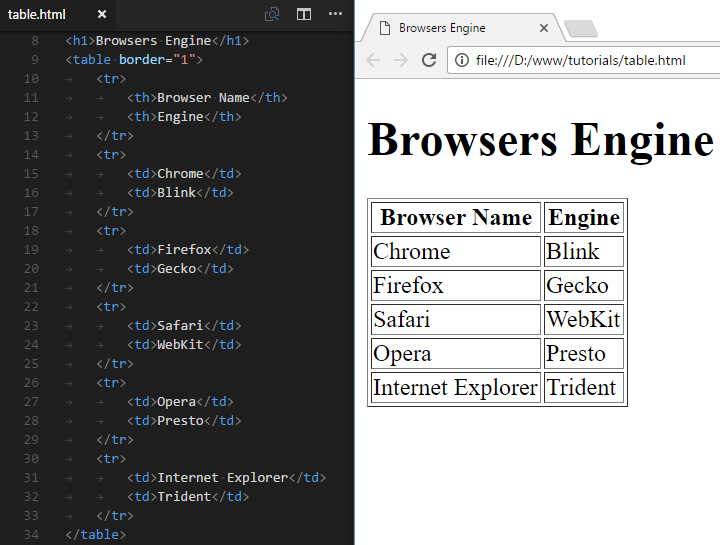Select the Browsers Engine browser tab

(x=463, y=28)
